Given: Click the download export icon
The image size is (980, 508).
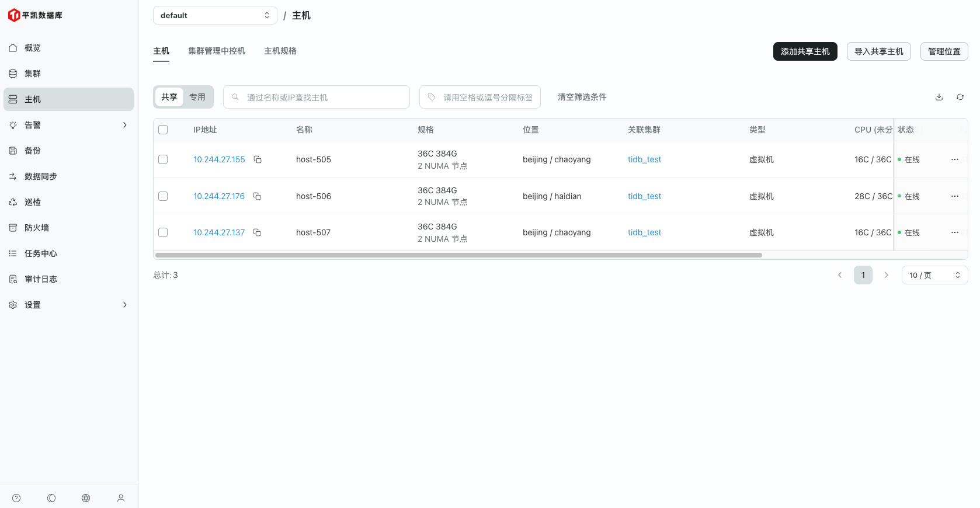Looking at the screenshot, I should (x=939, y=97).
